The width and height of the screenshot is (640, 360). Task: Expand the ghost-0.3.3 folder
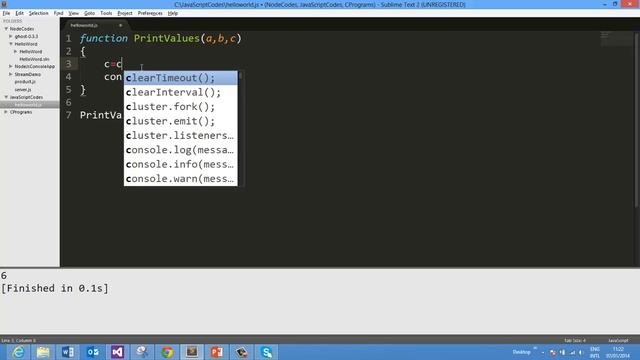(11, 36)
